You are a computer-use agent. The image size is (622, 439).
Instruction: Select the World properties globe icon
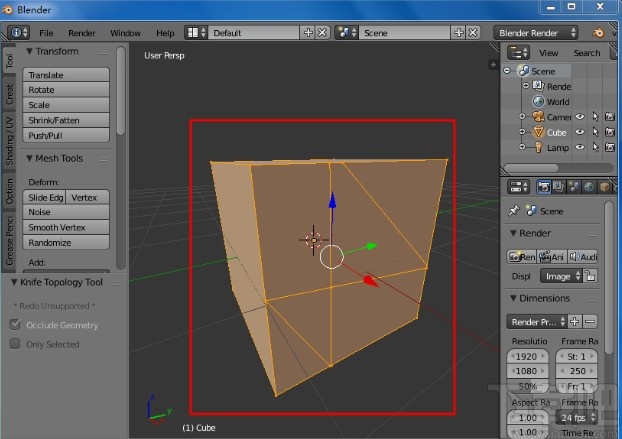pyautogui.click(x=589, y=186)
